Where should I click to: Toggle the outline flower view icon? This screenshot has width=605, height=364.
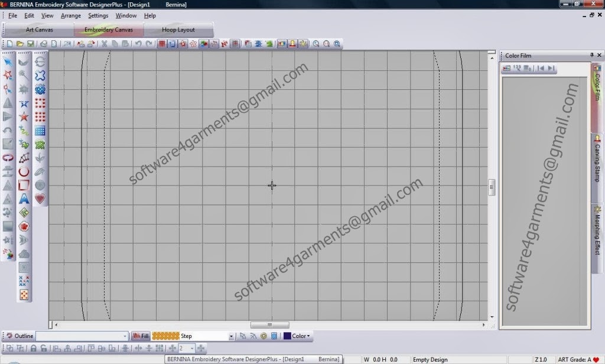[x=193, y=44]
